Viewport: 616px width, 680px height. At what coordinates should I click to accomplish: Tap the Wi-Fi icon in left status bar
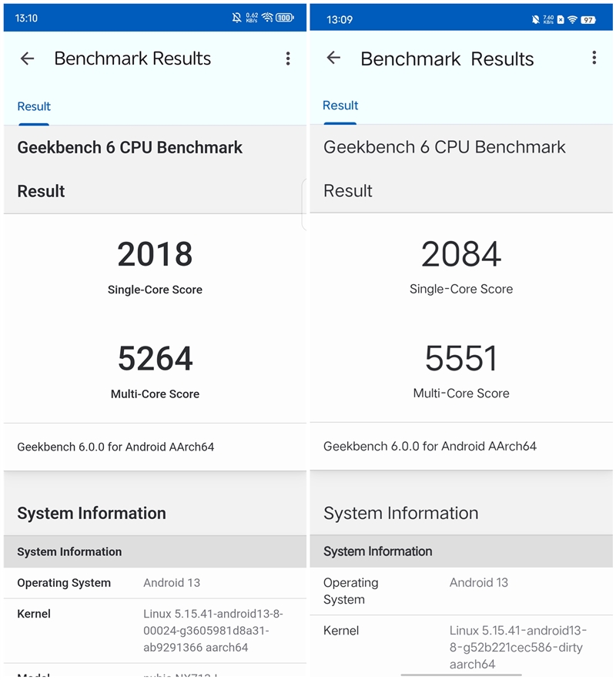point(267,18)
